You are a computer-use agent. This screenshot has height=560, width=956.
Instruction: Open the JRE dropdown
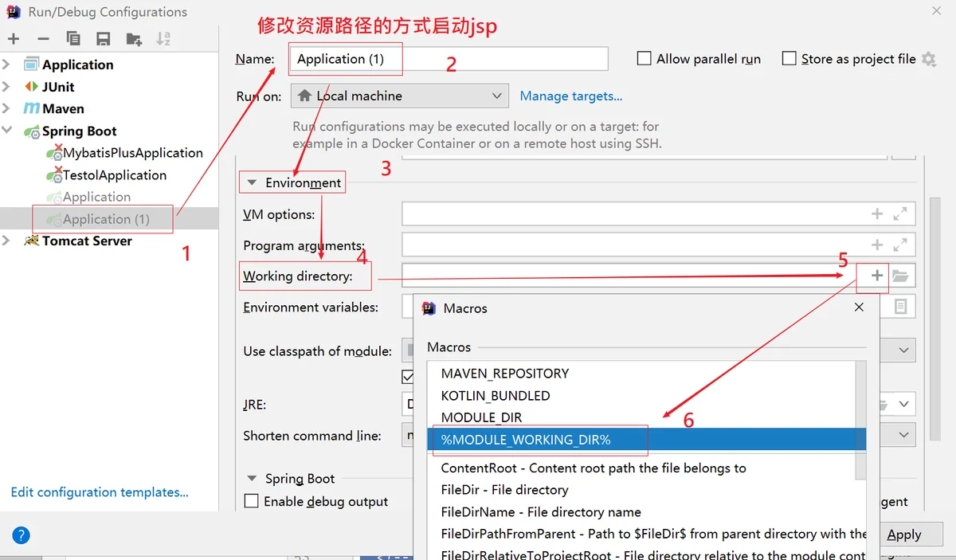pyautogui.click(x=904, y=404)
